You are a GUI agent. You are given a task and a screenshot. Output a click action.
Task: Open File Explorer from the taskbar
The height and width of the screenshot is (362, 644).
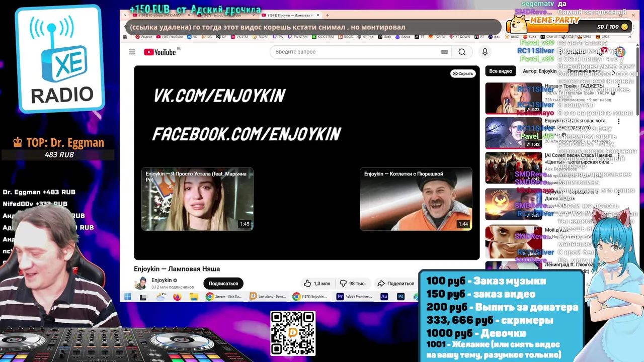coord(194,297)
